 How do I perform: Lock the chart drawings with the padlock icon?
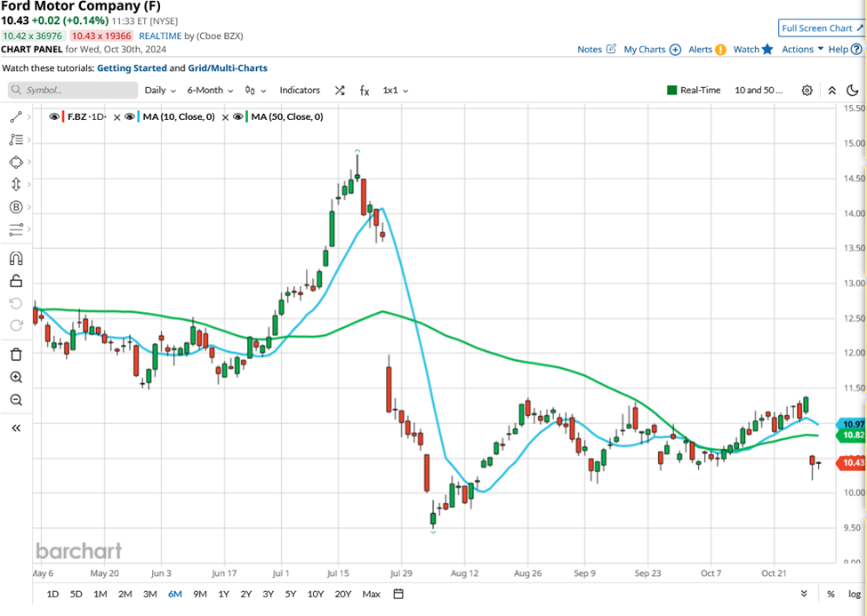click(15, 279)
